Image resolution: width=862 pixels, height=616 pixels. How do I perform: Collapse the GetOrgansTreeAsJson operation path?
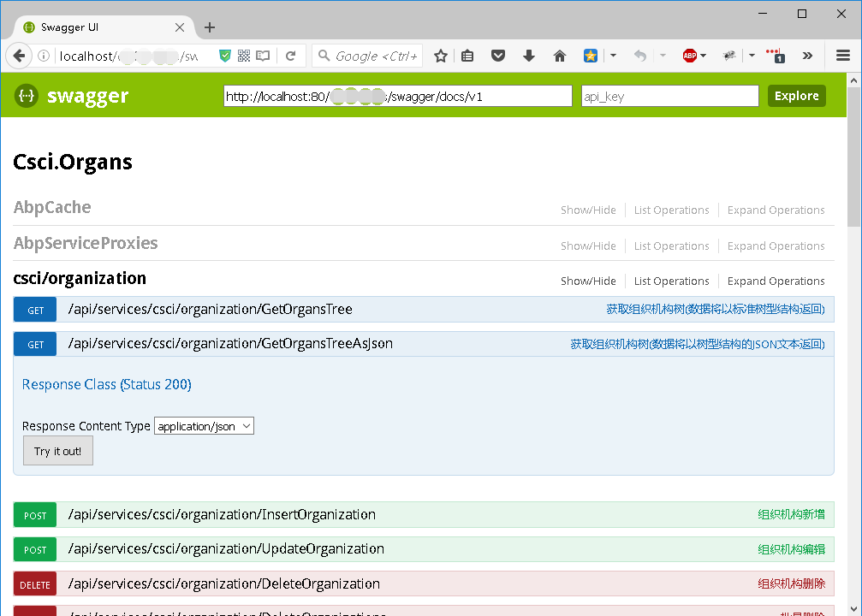pyautogui.click(x=230, y=343)
